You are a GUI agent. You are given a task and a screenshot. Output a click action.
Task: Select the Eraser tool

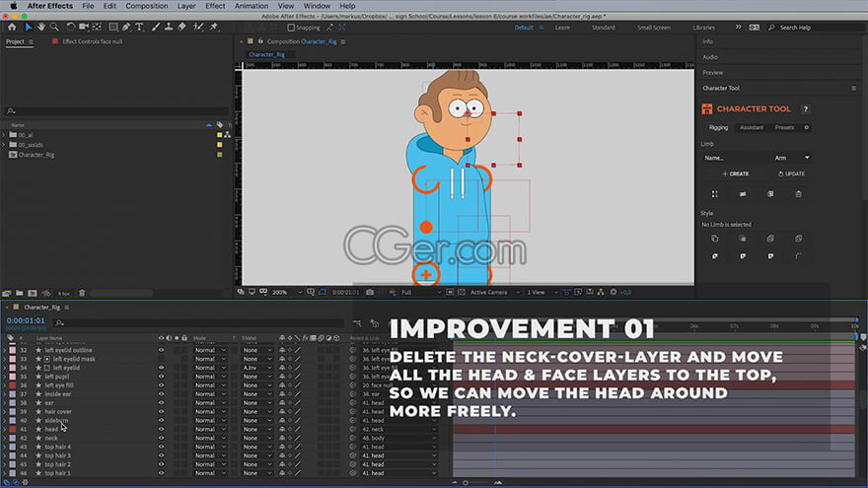[x=181, y=27]
